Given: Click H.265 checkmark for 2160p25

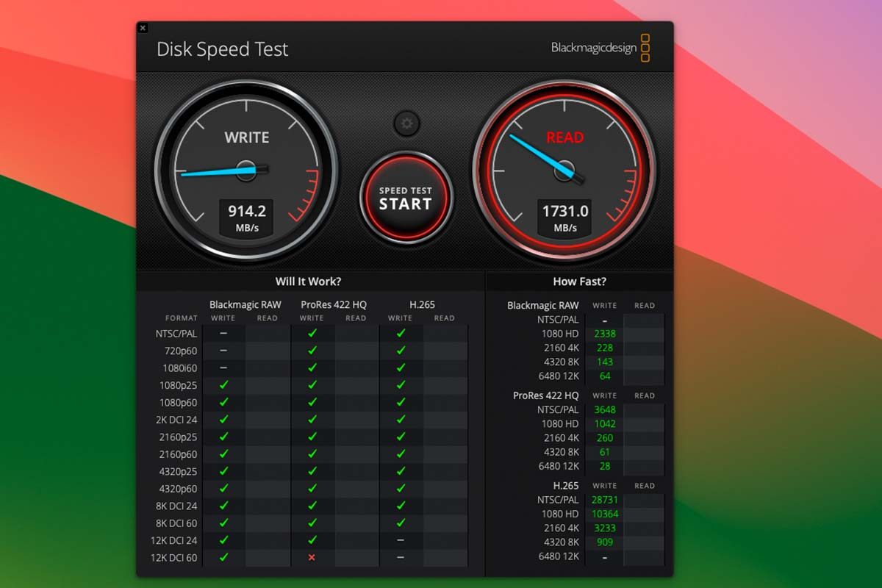Looking at the screenshot, I should pyautogui.click(x=401, y=437).
